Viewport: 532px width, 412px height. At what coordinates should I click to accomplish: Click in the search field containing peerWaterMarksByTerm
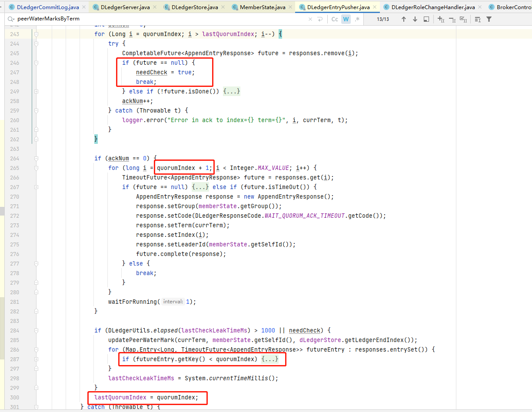pos(161,19)
